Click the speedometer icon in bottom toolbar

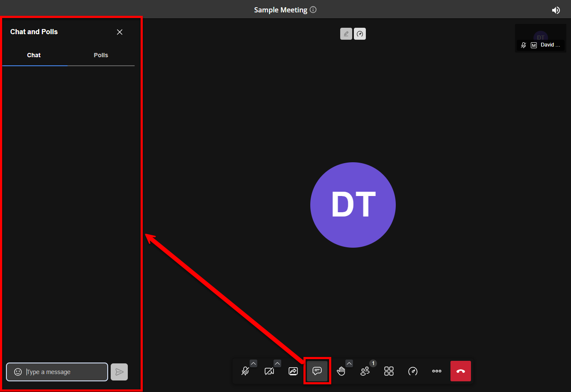coord(413,371)
